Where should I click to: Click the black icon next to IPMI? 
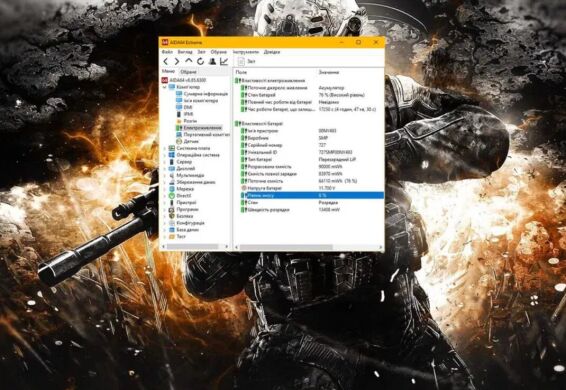pos(179,114)
